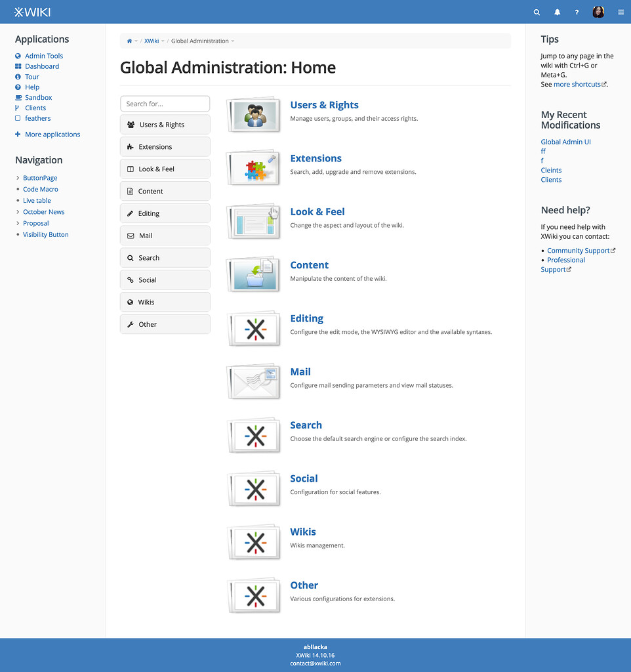The width and height of the screenshot is (631, 672).
Task: Open Global Admin UI recent modification
Action: tap(565, 142)
